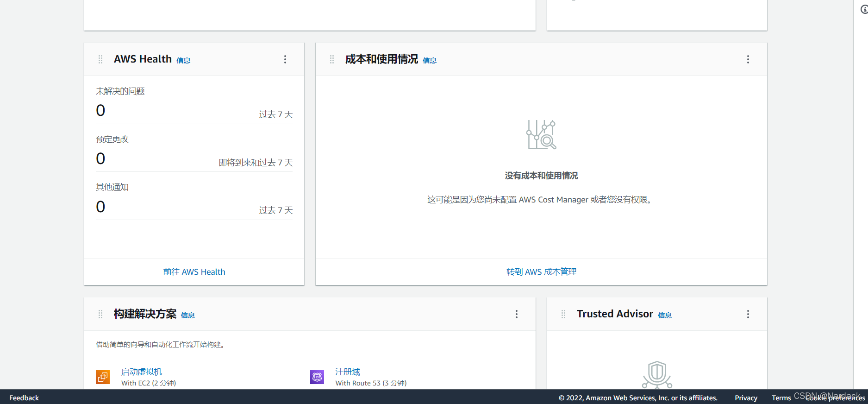868x404 pixels.
Task: Click the Feedback button in footer
Action: [x=24, y=398]
